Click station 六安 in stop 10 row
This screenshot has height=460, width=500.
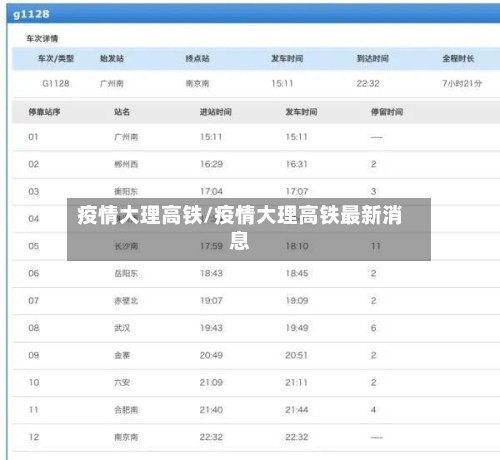(122, 383)
